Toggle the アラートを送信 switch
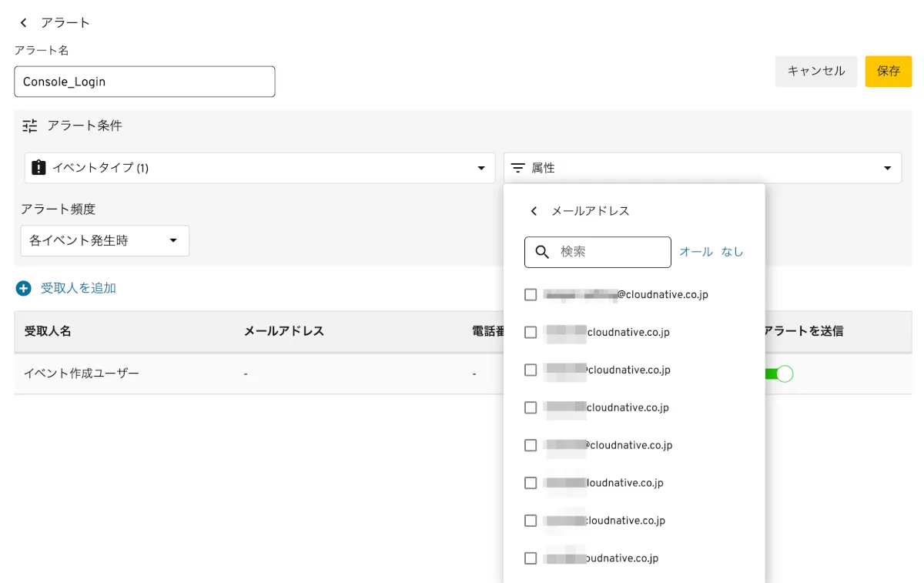Screen dimensions: 924x583 pos(778,374)
